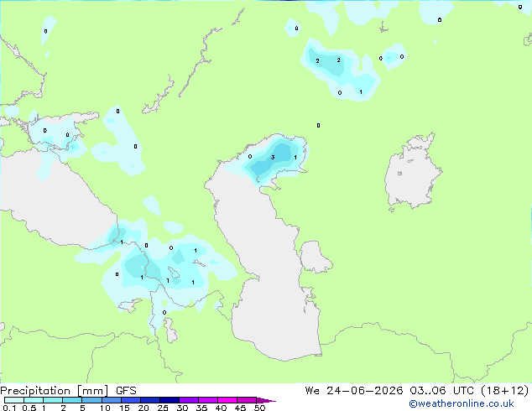Click the 1–2 mm legend color swatch
This screenshot has width=532, height=411.
53,400
